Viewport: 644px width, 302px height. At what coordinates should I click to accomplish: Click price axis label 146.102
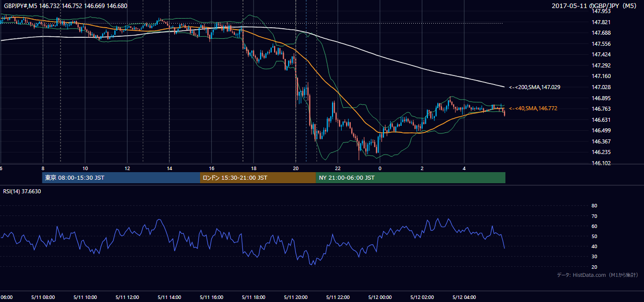coord(601,163)
